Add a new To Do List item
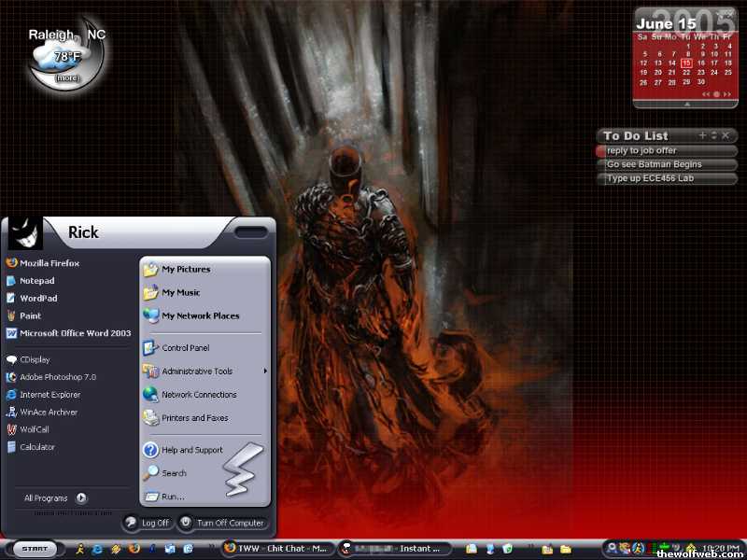Viewport: 747px width, 560px height. tap(702, 136)
